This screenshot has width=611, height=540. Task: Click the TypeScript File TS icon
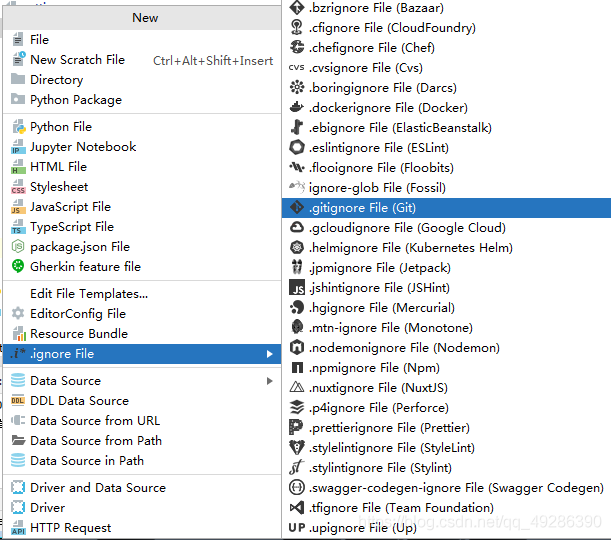tap(18, 227)
